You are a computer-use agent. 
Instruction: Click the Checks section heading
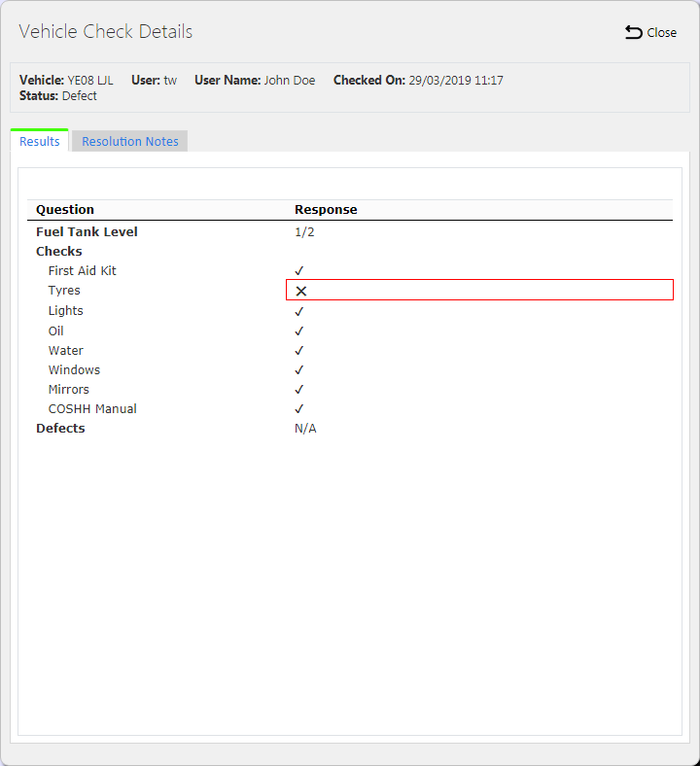pos(59,251)
